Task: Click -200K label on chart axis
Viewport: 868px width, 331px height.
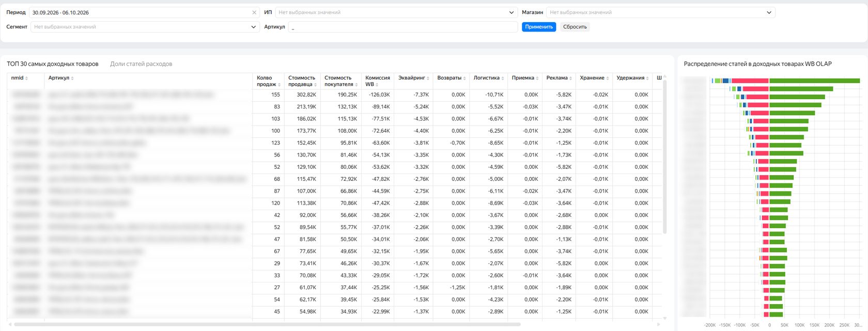Action: [710, 325]
